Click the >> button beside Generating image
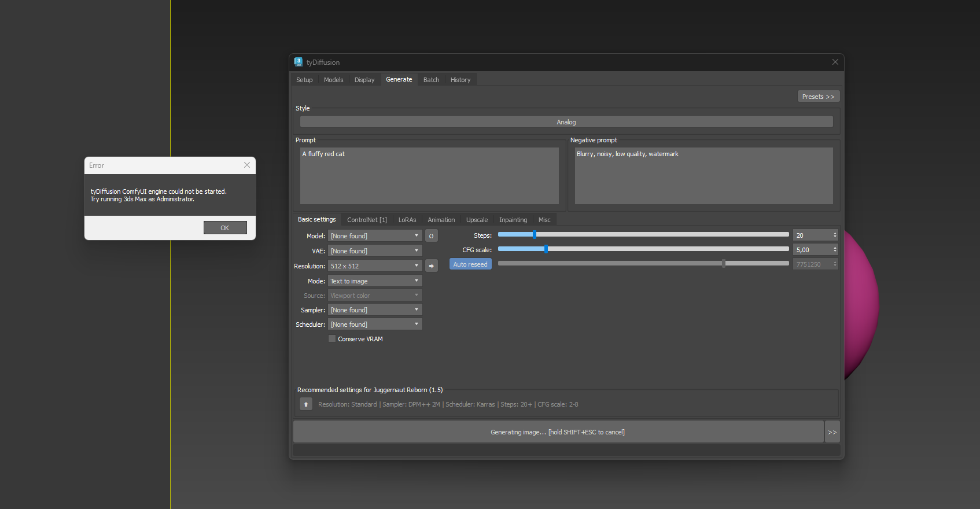 pyautogui.click(x=832, y=432)
